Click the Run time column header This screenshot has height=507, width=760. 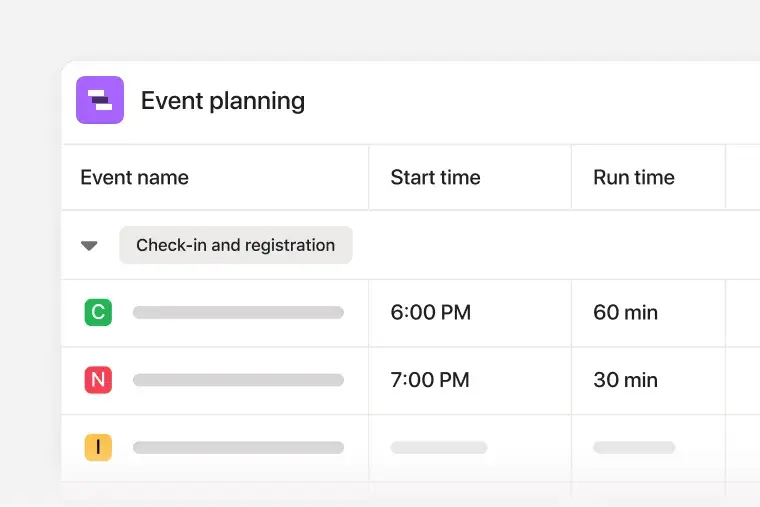point(634,177)
